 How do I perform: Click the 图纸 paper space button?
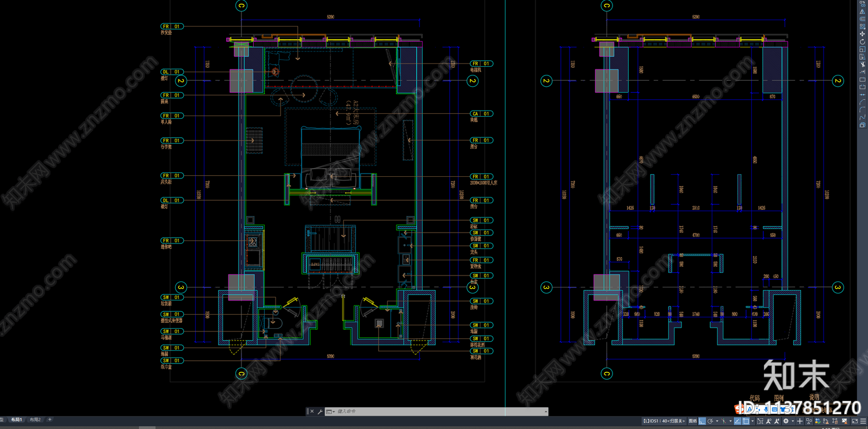pos(693,421)
